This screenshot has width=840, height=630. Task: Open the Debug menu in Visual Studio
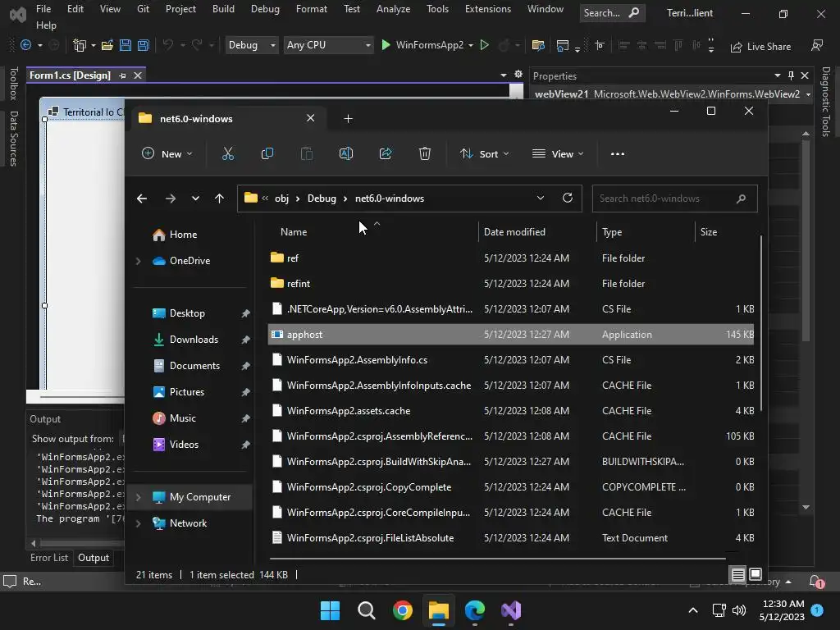[x=265, y=9]
